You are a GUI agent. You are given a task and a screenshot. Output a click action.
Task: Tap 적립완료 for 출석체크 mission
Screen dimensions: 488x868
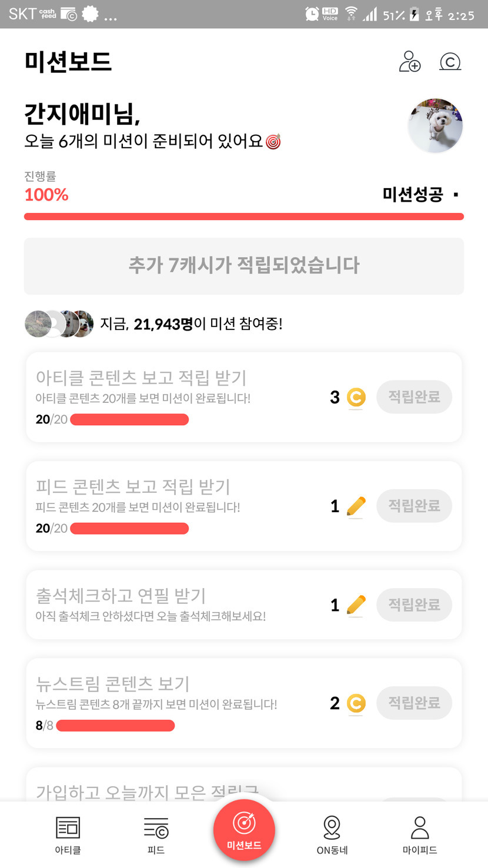[x=414, y=605]
